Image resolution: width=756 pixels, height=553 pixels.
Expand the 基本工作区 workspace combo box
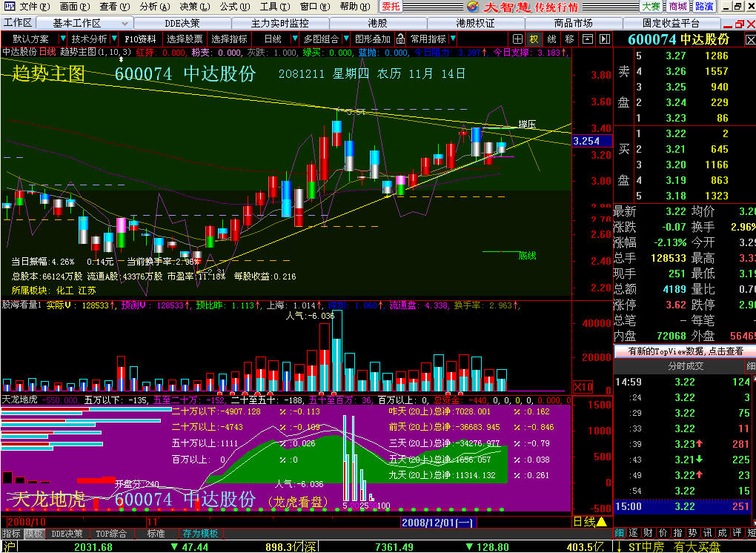[x=84, y=23]
